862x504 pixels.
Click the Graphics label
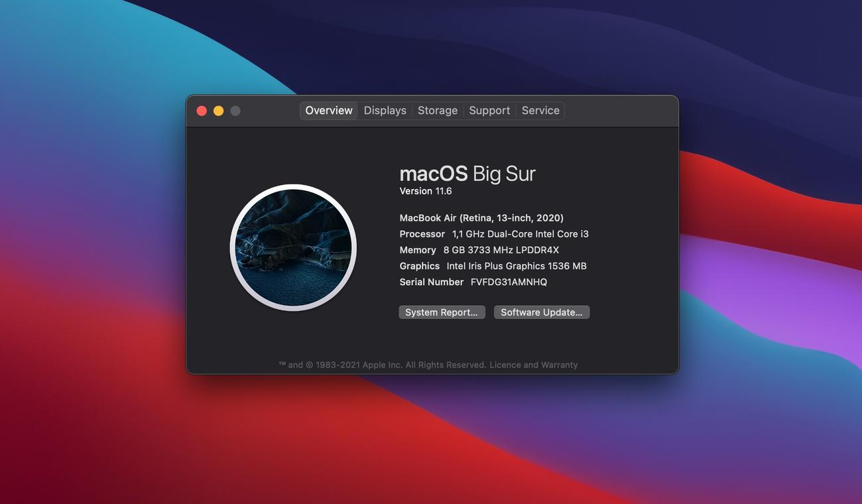(420, 266)
